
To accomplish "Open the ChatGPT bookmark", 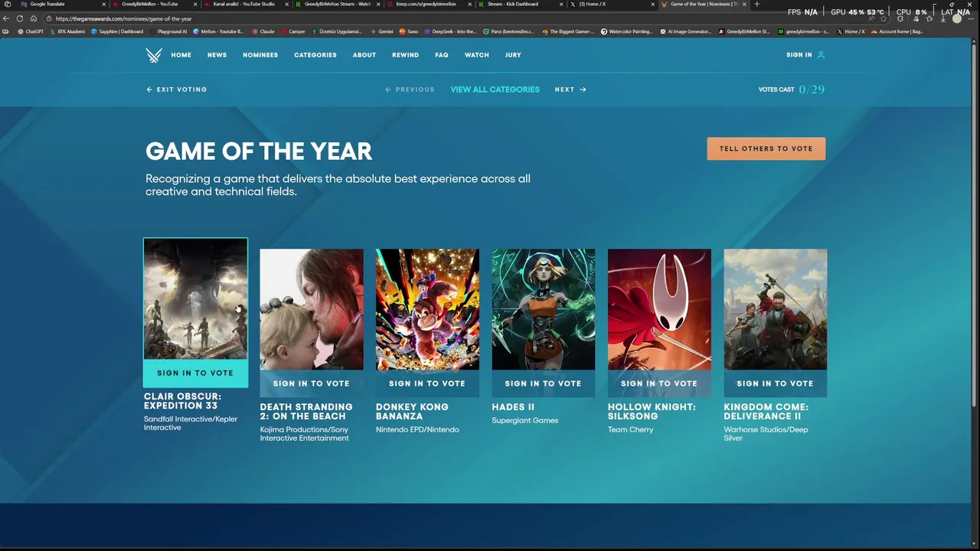I will (29, 31).
